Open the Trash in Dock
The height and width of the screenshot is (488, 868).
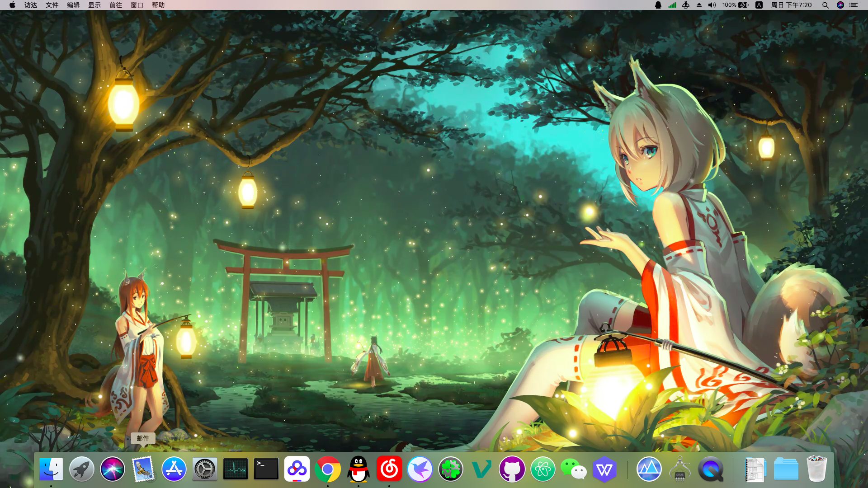(816, 469)
